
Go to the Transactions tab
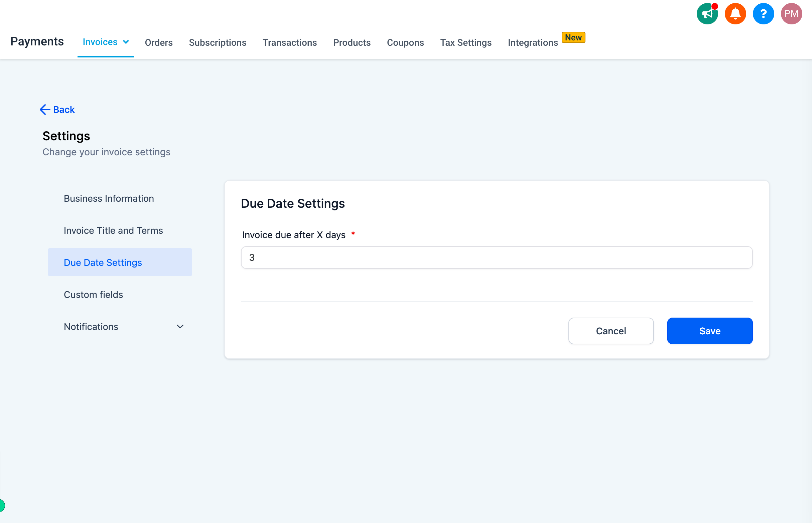coord(289,42)
